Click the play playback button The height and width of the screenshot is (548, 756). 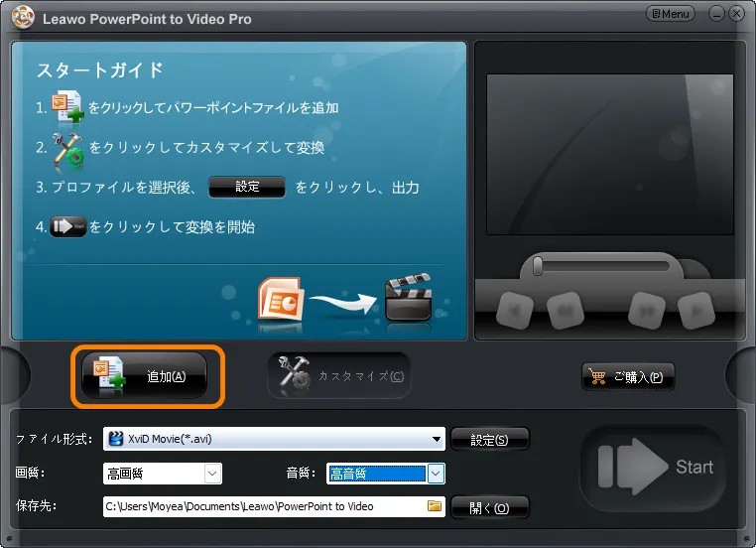pyautogui.click(x=696, y=310)
